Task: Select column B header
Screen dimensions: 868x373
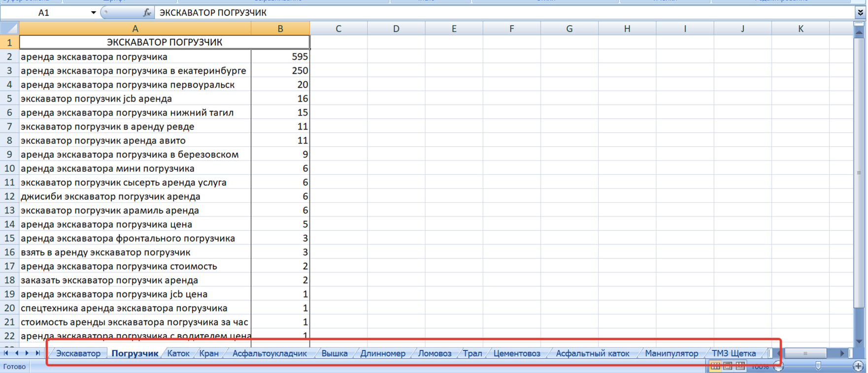Action: [x=280, y=29]
